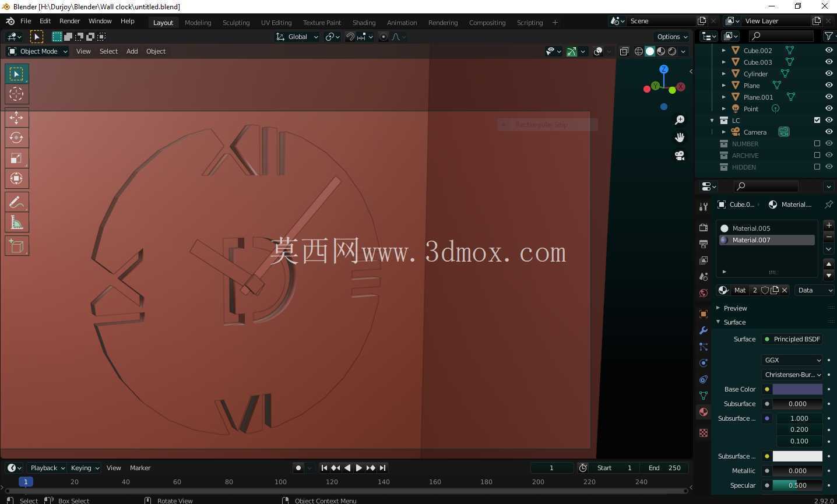Play the animation forward
The width and height of the screenshot is (837, 504).
(358, 468)
